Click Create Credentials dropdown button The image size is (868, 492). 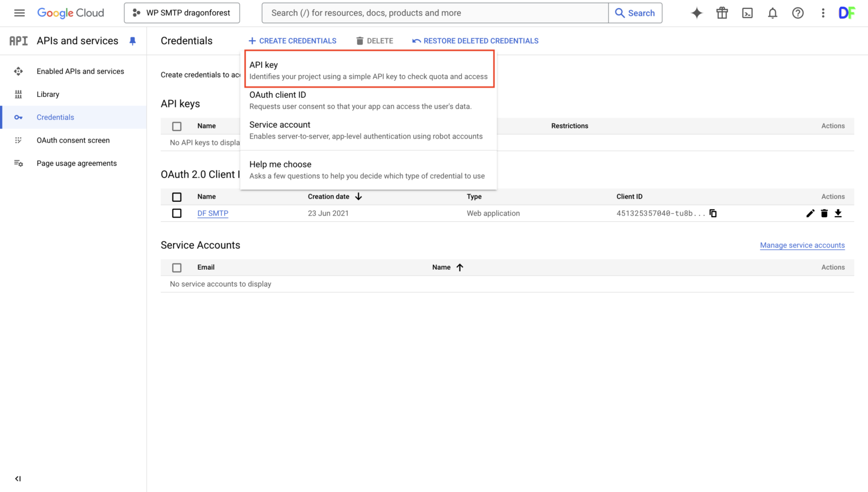pyautogui.click(x=292, y=41)
